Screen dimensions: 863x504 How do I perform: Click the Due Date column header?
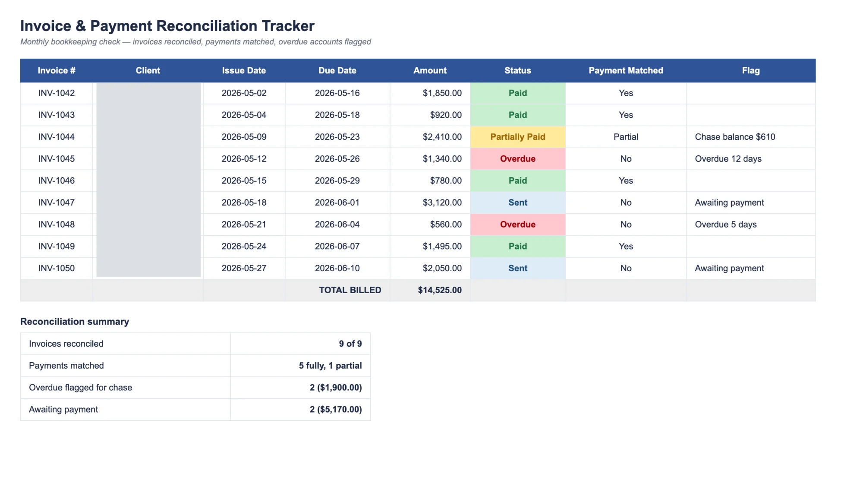[x=337, y=70]
